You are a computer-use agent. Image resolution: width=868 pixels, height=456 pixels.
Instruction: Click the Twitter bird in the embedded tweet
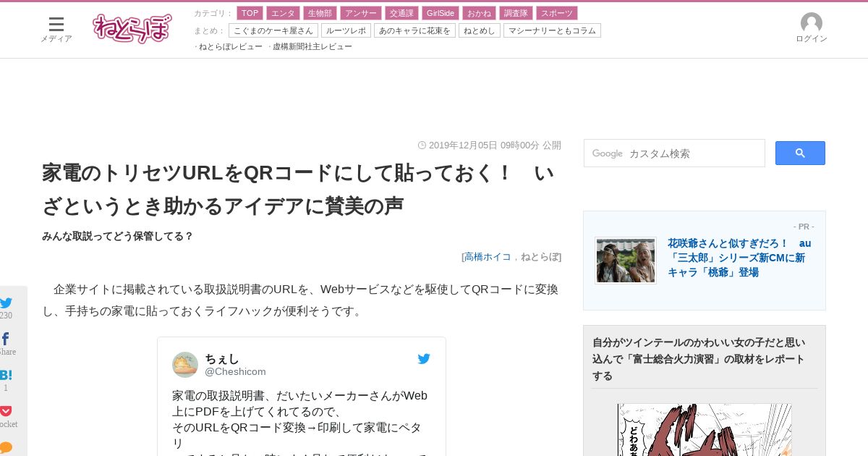pos(424,358)
